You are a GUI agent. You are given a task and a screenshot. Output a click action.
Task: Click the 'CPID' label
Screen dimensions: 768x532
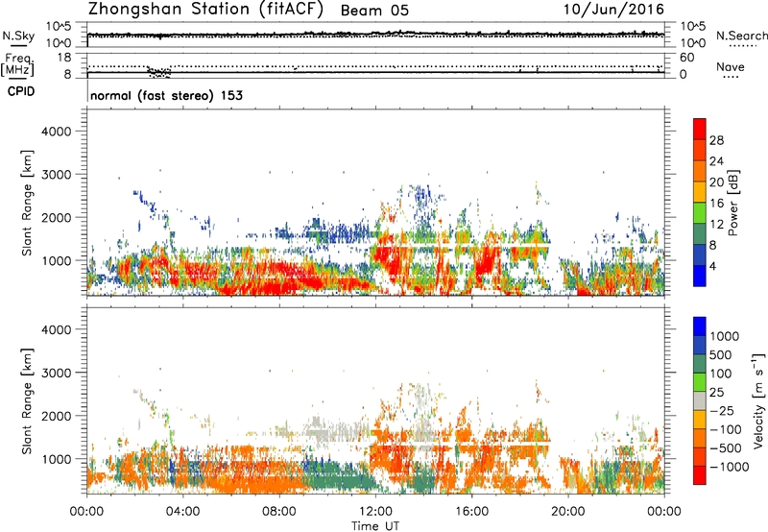tap(21, 91)
